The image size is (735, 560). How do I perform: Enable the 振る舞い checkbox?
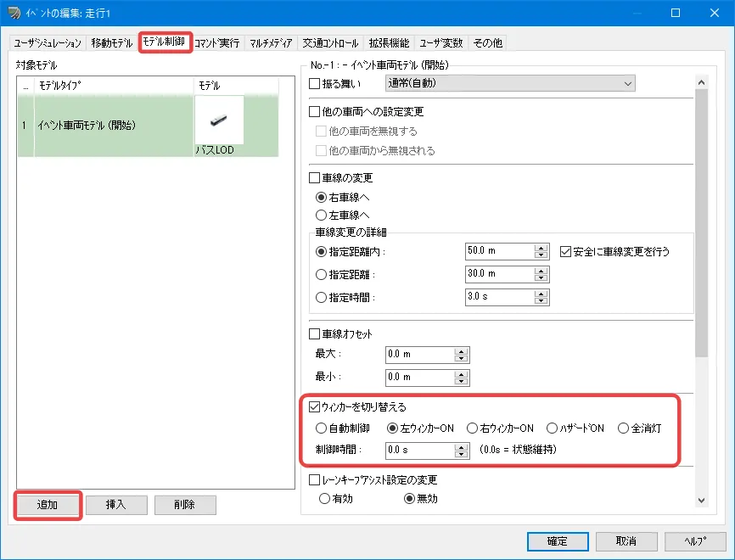(x=315, y=83)
